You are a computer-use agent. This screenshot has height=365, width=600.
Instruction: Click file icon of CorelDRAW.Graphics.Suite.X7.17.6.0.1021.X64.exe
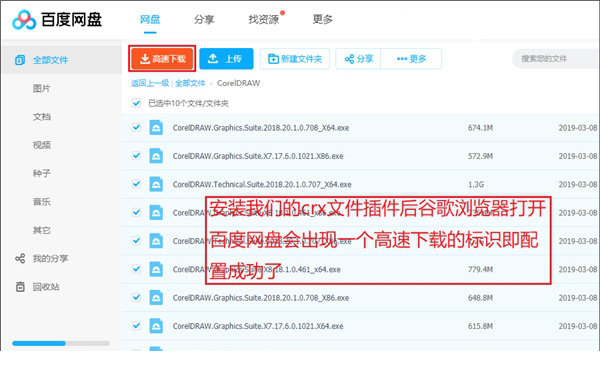pyautogui.click(x=156, y=326)
